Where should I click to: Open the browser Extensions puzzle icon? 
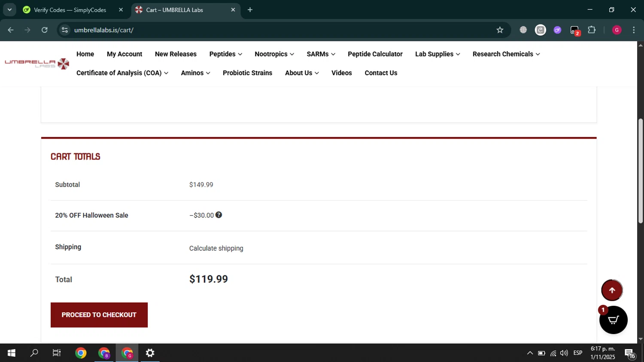point(592,30)
